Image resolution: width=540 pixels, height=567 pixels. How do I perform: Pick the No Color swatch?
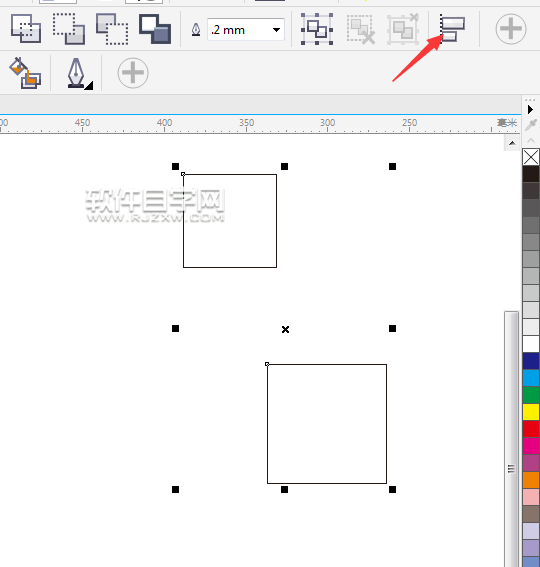[x=531, y=157]
